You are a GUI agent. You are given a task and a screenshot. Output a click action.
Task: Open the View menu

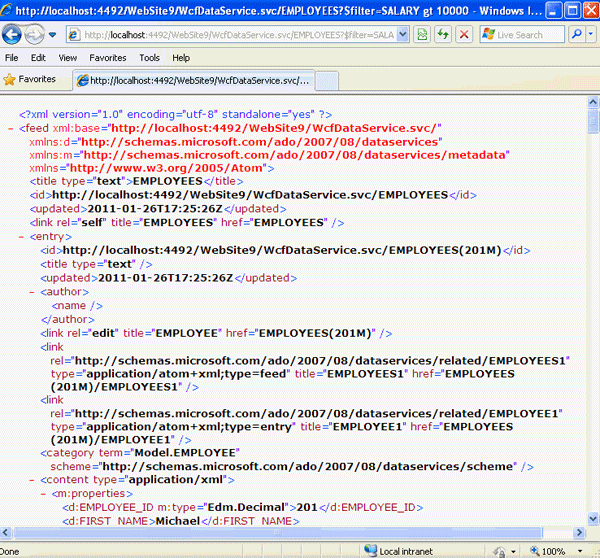pos(68,58)
